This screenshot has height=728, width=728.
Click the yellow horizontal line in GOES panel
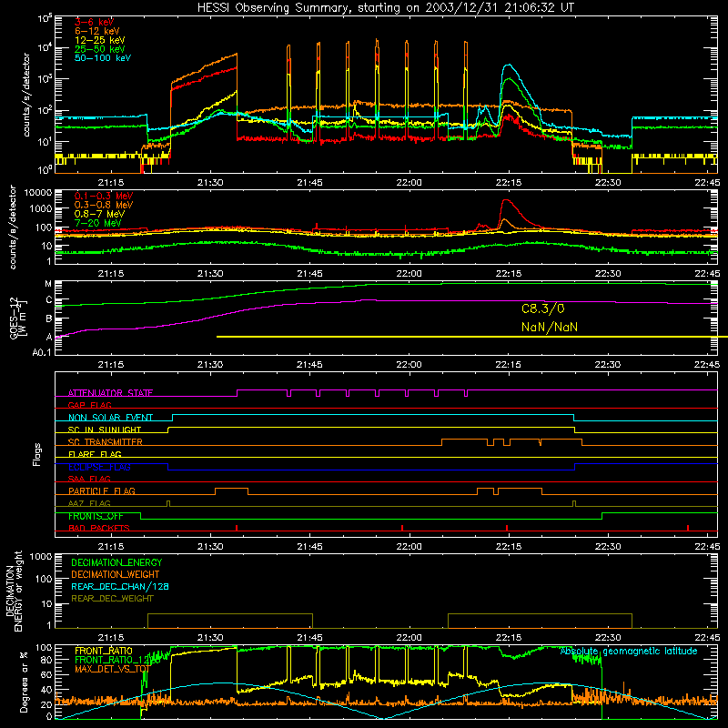coord(472,337)
